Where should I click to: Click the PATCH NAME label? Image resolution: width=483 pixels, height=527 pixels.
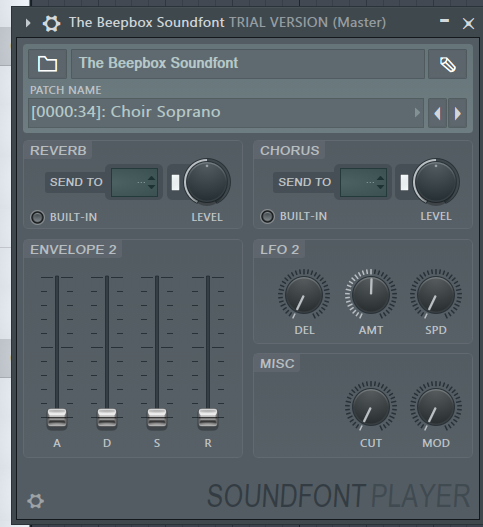click(66, 90)
